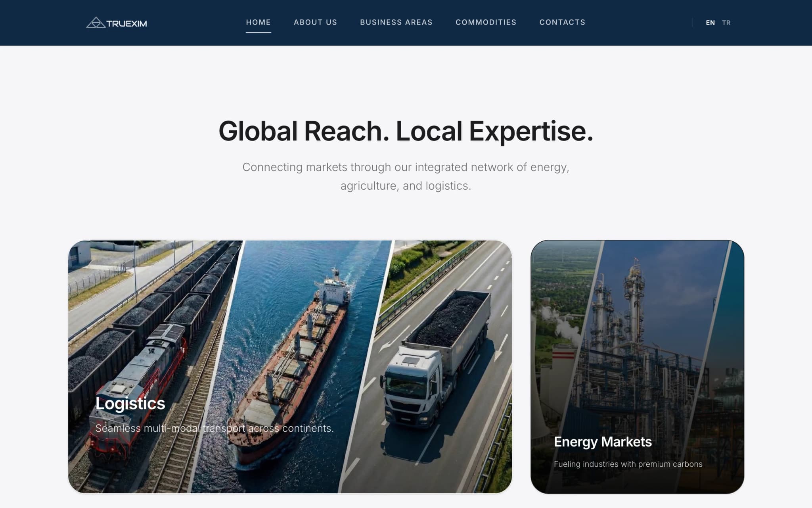Click the Logistics heading

pyautogui.click(x=130, y=404)
